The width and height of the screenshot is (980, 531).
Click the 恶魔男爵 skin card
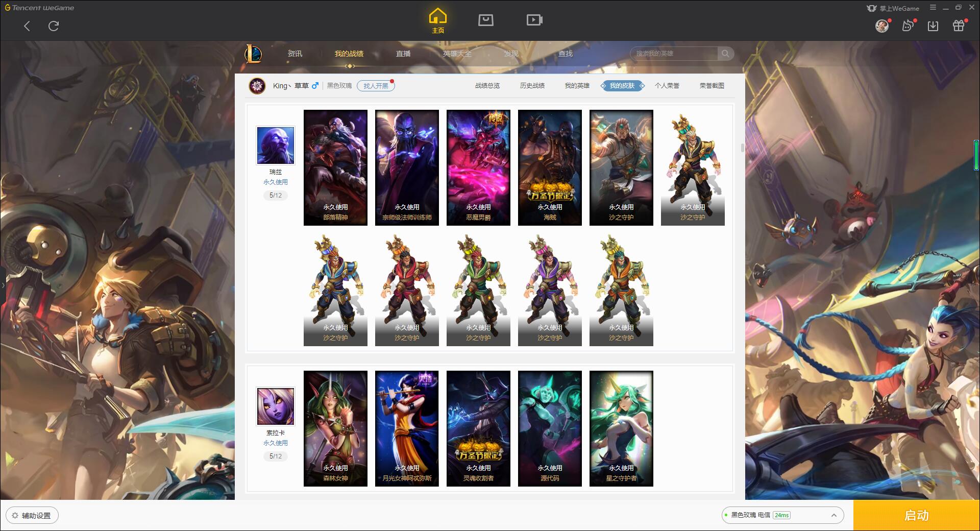pos(478,167)
